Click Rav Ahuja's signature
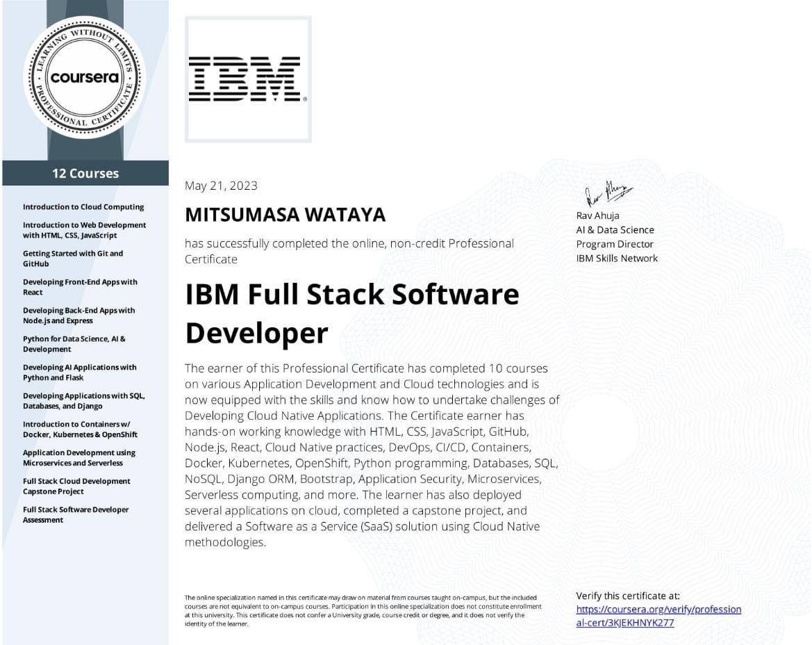This screenshot has width=812, height=645. [x=608, y=193]
